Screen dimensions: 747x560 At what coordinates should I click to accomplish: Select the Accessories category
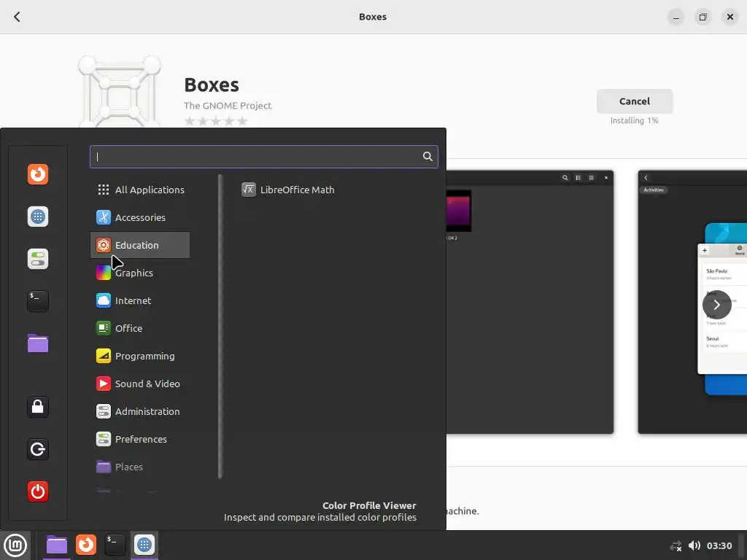coord(140,217)
